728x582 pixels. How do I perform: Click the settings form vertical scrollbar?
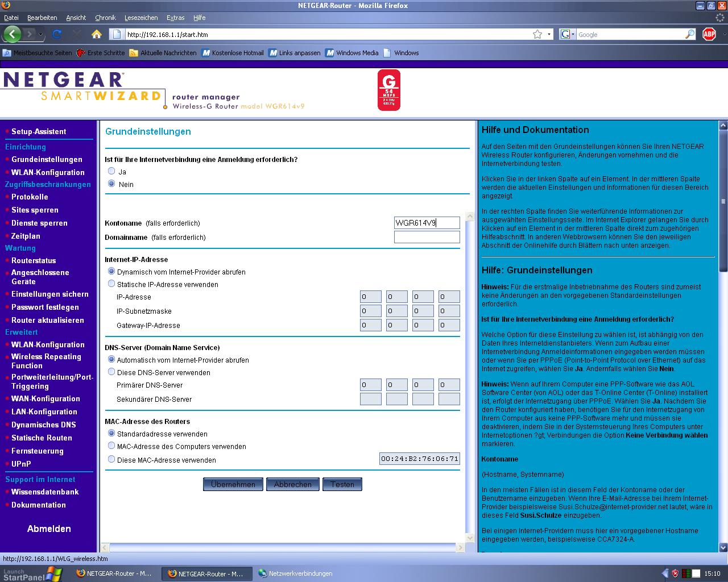point(470,377)
